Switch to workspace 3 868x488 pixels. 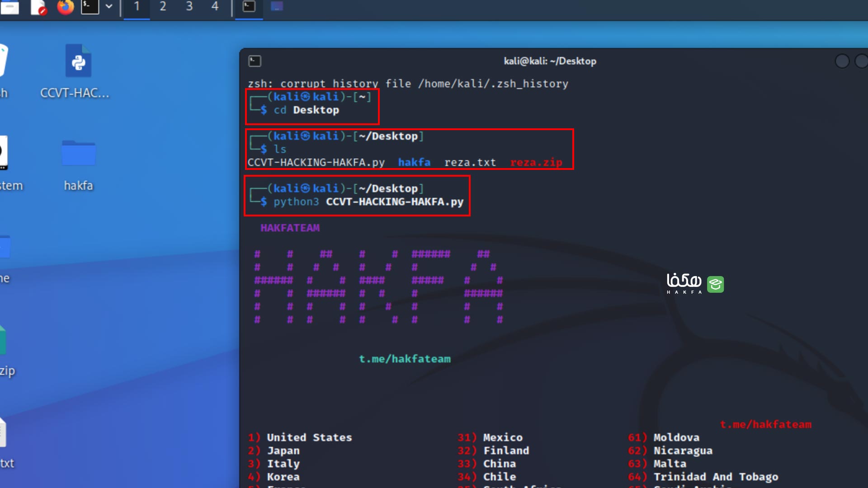[189, 6]
